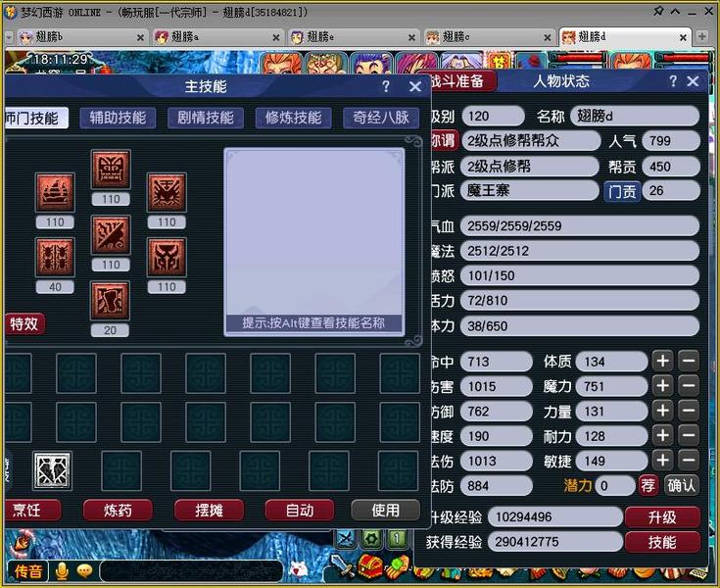Select the diagonal slash skill icon
The height and width of the screenshot is (588, 720).
[x=111, y=235]
